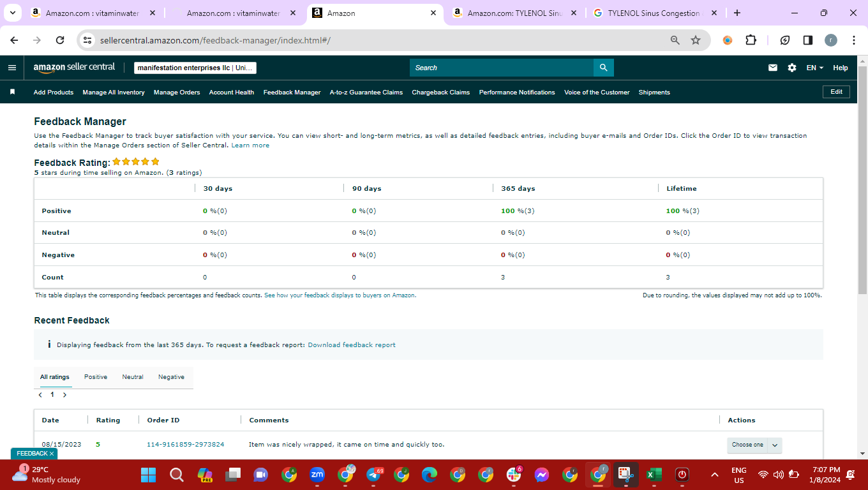Image resolution: width=868 pixels, height=490 pixels.
Task: Click the browser address bar URL
Action: (215, 40)
